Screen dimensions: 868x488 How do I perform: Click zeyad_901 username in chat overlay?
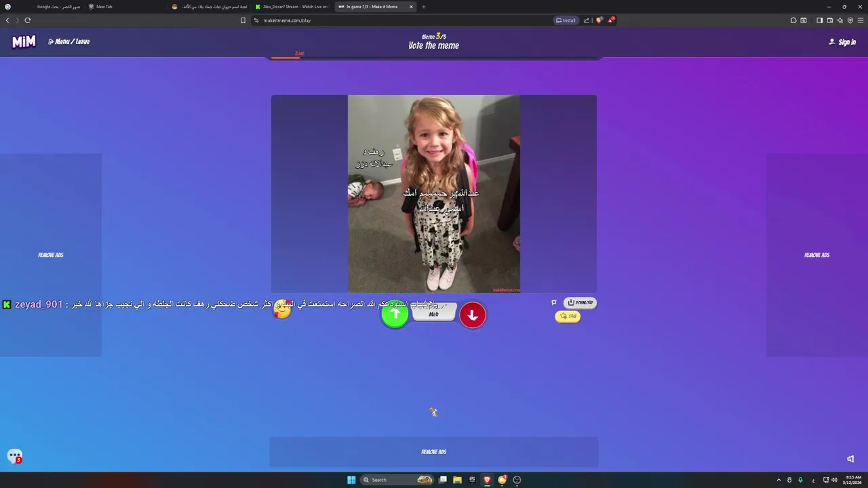click(x=39, y=304)
